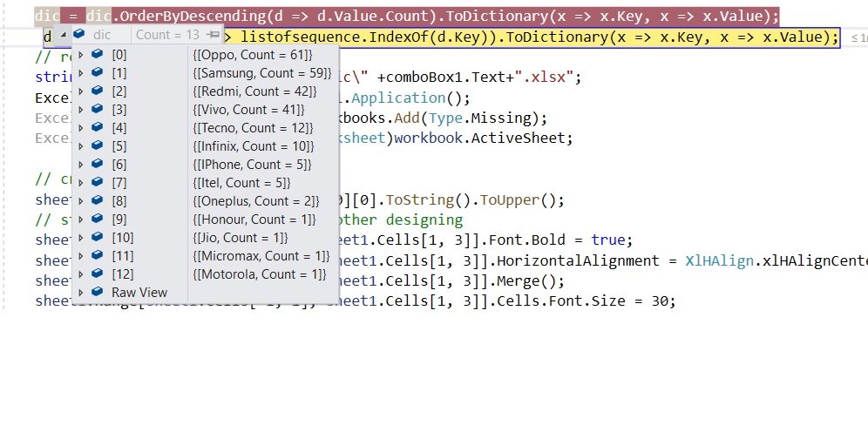Click the Raw View label
868x439 pixels.
coord(139,293)
